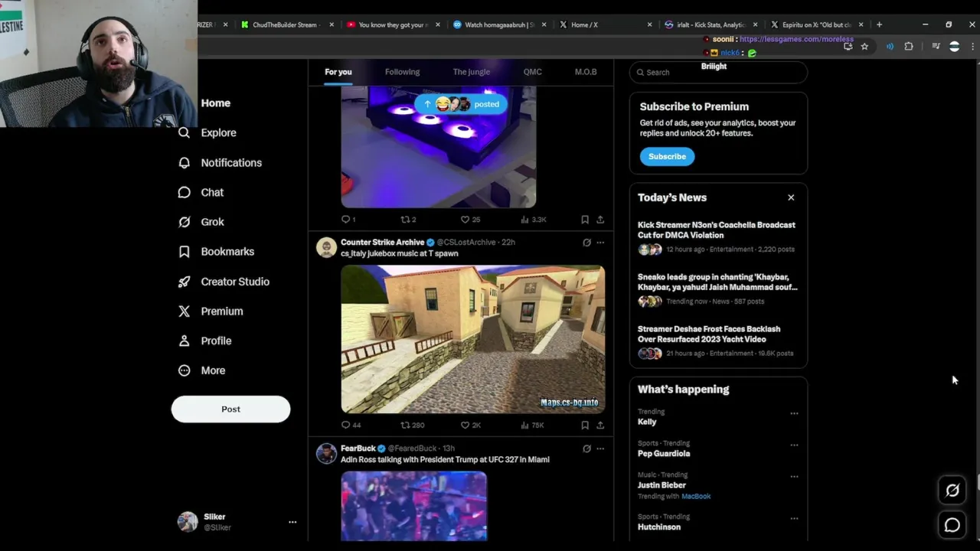Dismiss the Today's News panel
This screenshot has width=980, height=551.
pyautogui.click(x=791, y=197)
